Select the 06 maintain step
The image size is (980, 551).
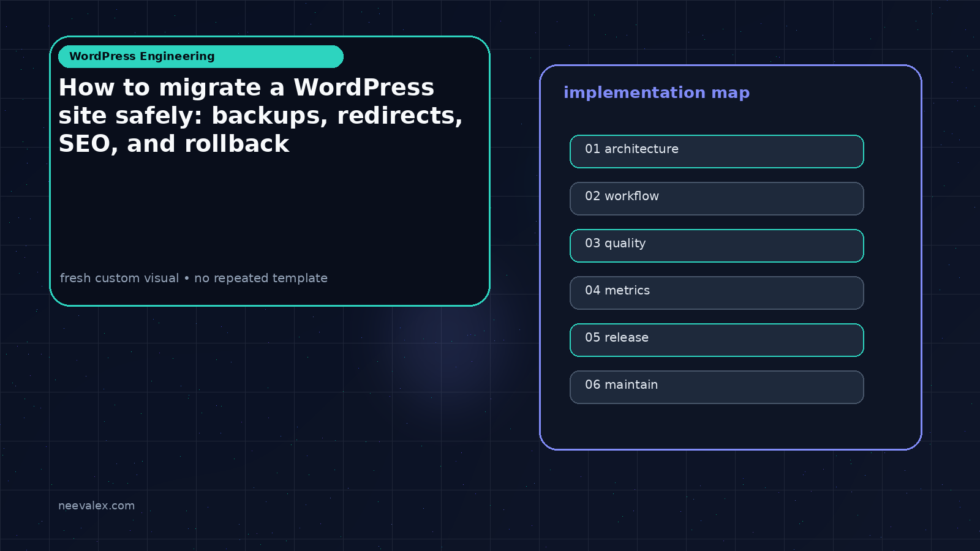click(x=717, y=387)
